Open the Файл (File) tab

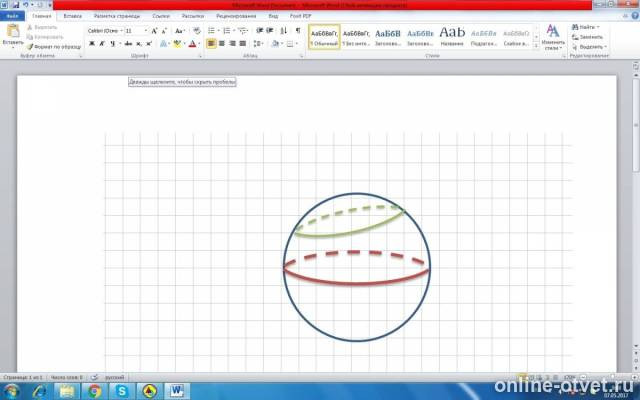pyautogui.click(x=12, y=16)
